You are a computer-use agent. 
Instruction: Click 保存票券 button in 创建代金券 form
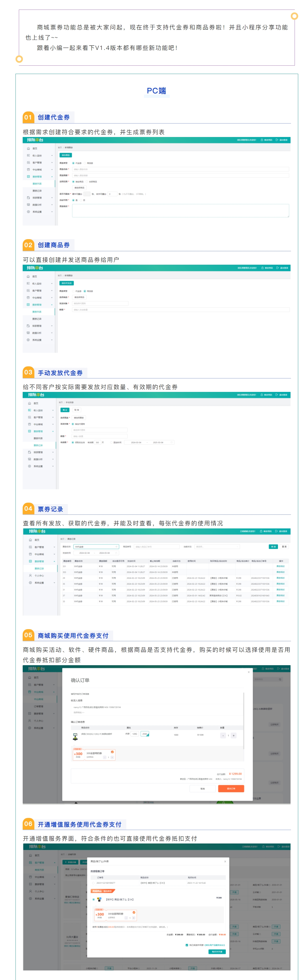[66, 155]
